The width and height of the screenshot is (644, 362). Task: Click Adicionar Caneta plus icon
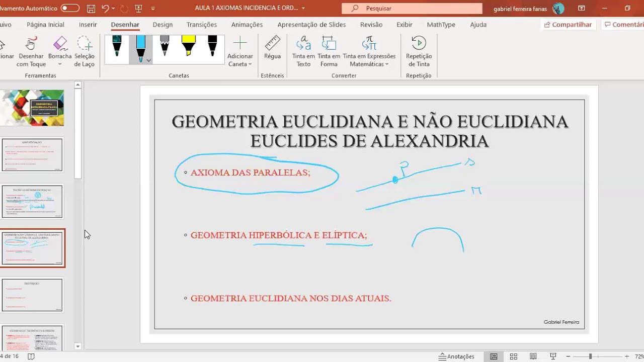click(240, 44)
